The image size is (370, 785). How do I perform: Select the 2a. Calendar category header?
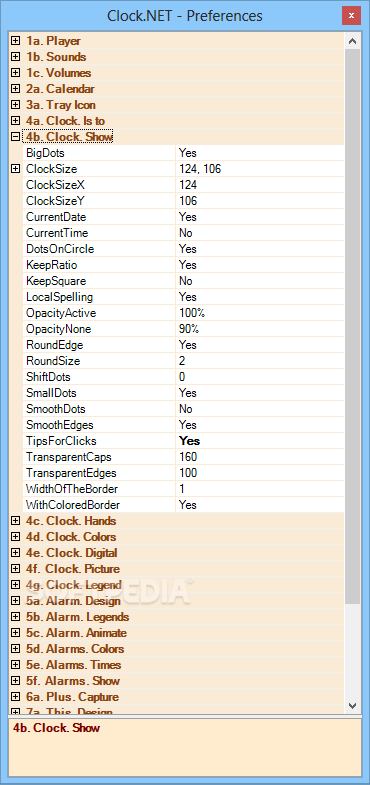[x=60, y=89]
